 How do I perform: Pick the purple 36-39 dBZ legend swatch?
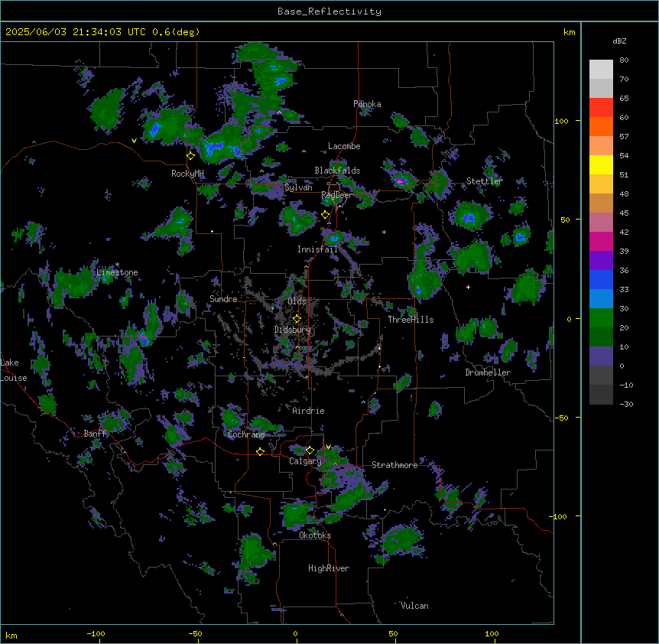[601, 260]
